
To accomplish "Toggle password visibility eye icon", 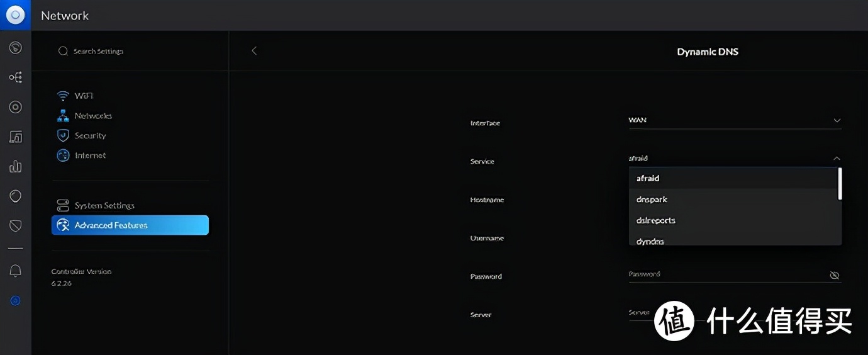I will (835, 275).
